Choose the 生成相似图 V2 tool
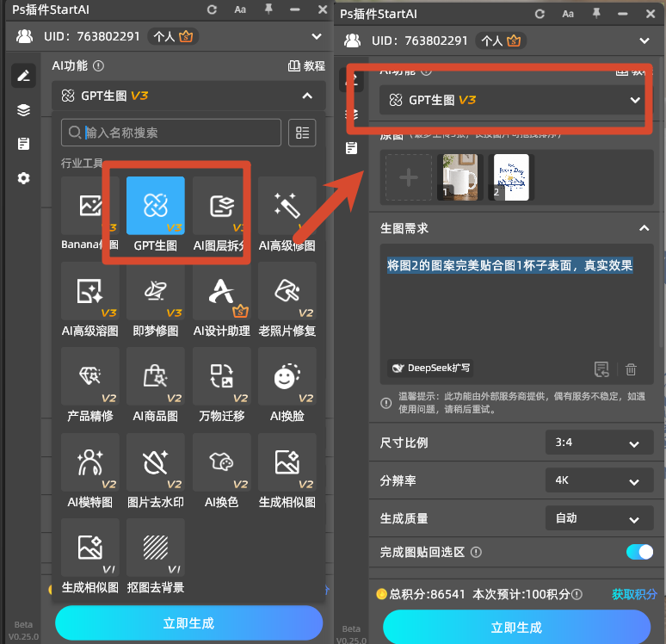The width and height of the screenshot is (666, 644). click(x=287, y=462)
